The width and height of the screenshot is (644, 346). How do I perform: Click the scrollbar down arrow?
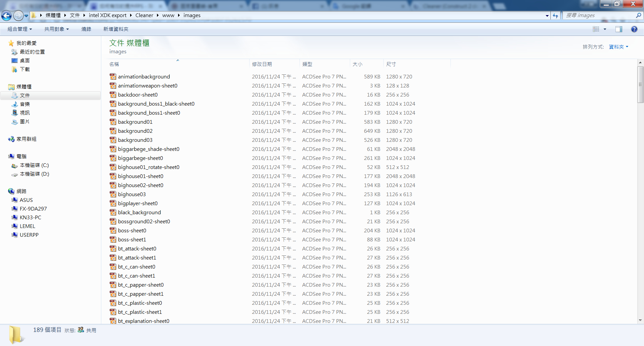coord(640,320)
